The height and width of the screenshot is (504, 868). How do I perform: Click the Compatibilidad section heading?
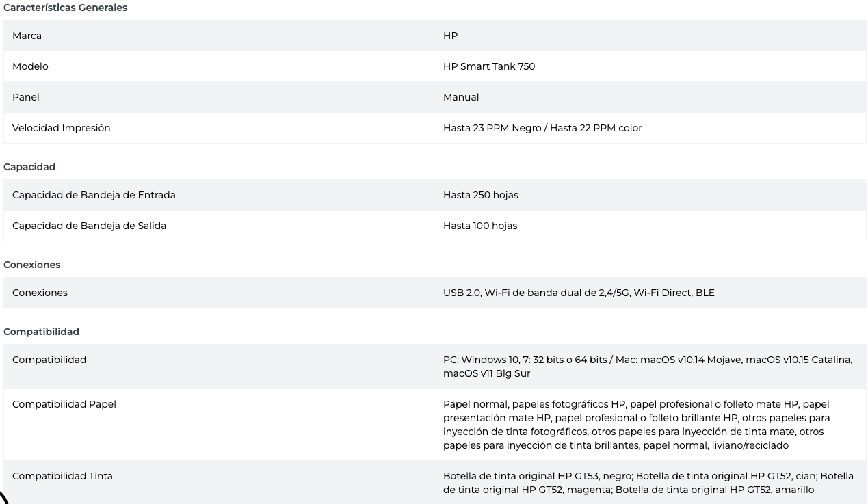[x=41, y=332]
